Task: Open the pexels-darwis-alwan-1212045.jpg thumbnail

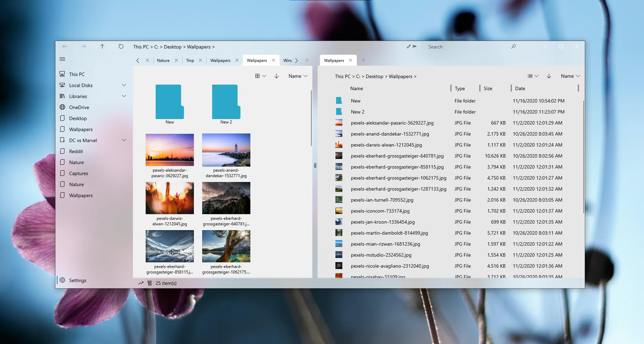Action: (x=169, y=198)
